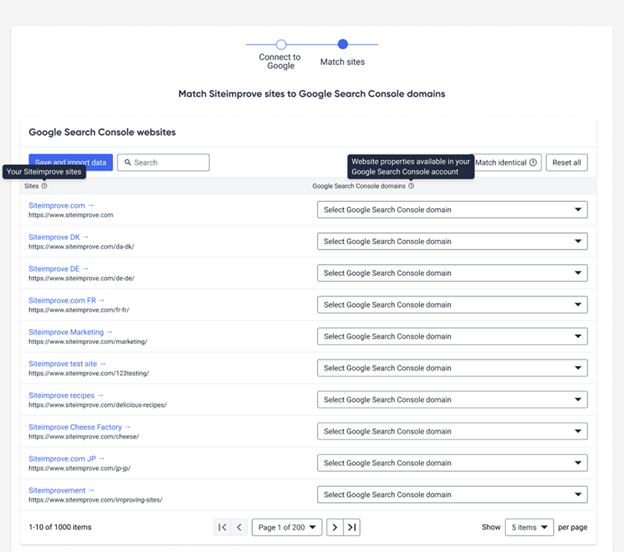This screenshot has height=552, width=624.
Task: Open the Siteimprove.com JP link
Action: pos(66,459)
